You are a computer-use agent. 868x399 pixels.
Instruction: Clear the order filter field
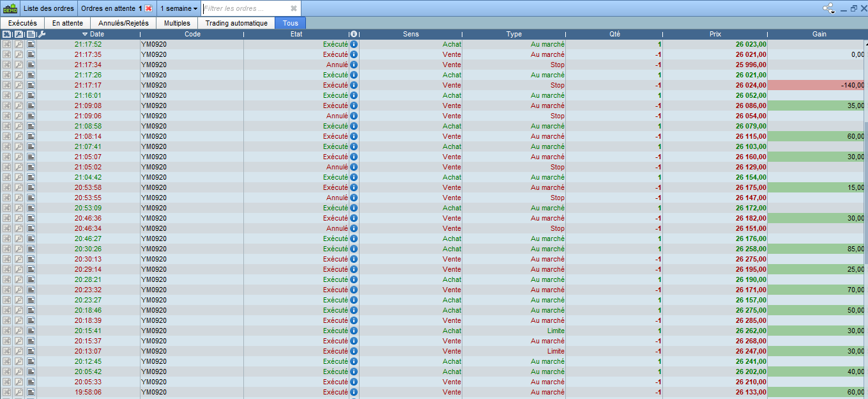(293, 8)
